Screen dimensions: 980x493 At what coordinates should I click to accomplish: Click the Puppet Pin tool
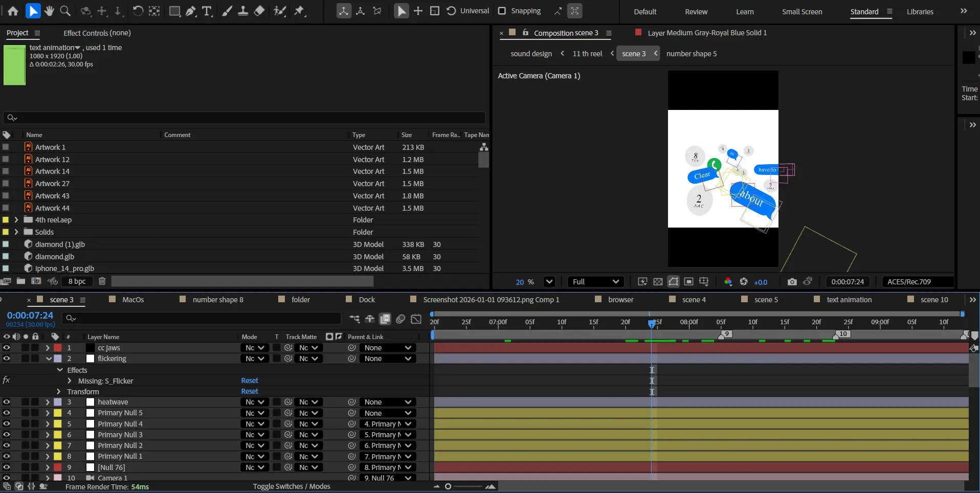300,11
